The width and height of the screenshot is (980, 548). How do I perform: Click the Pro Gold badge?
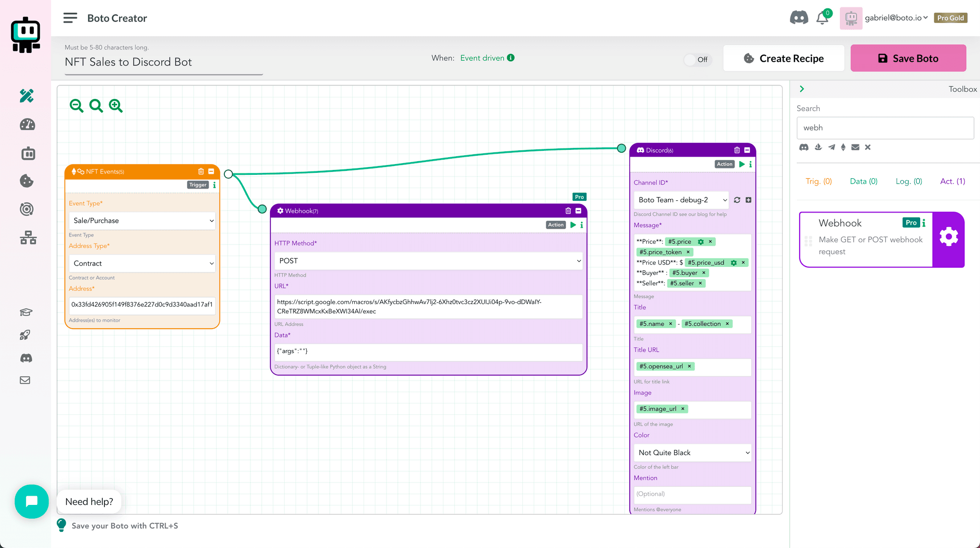tap(951, 18)
